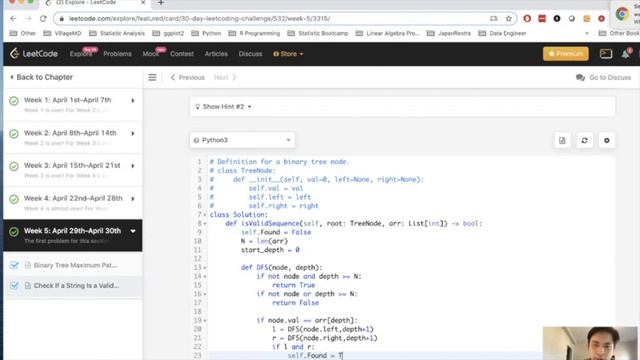Toggle checkbox for Check If a String
This screenshot has height=360, width=640.
tap(14, 286)
